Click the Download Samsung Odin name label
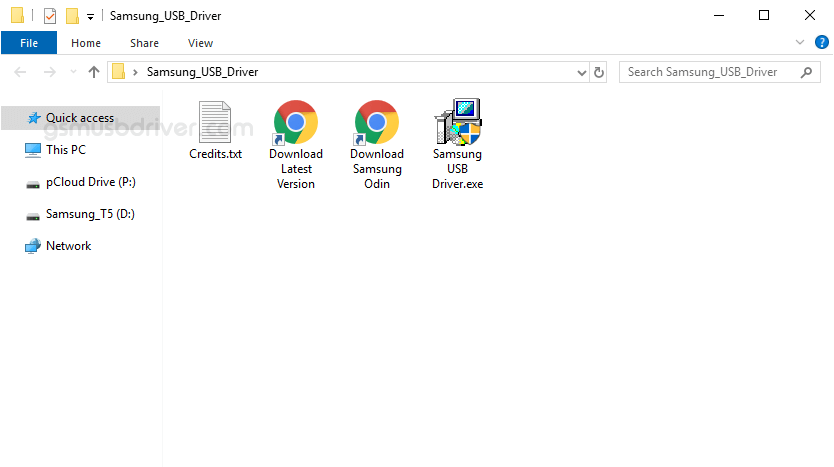 point(377,169)
